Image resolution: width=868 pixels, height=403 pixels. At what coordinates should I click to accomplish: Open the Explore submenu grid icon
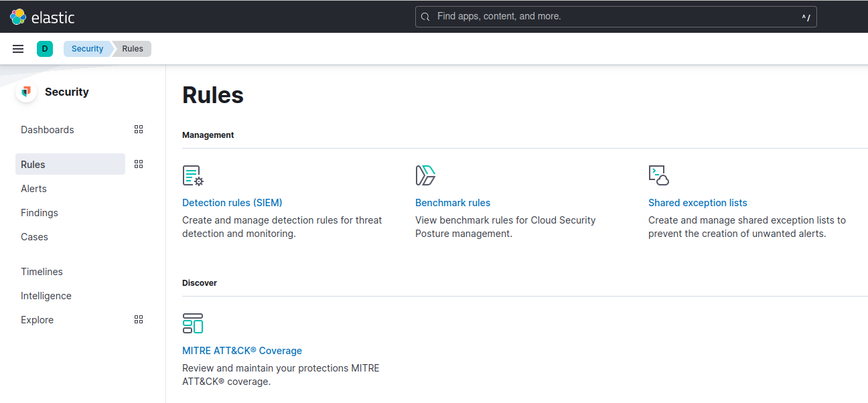coord(139,319)
